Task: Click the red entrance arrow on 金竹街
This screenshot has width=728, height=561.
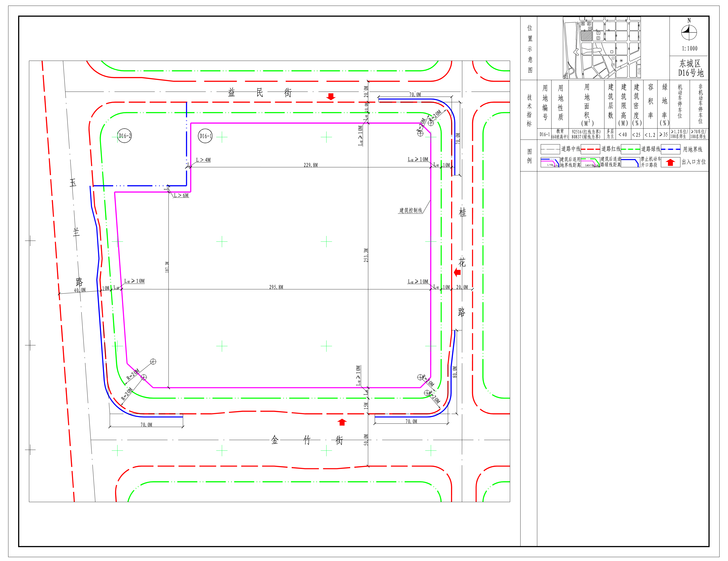Action: (x=342, y=422)
